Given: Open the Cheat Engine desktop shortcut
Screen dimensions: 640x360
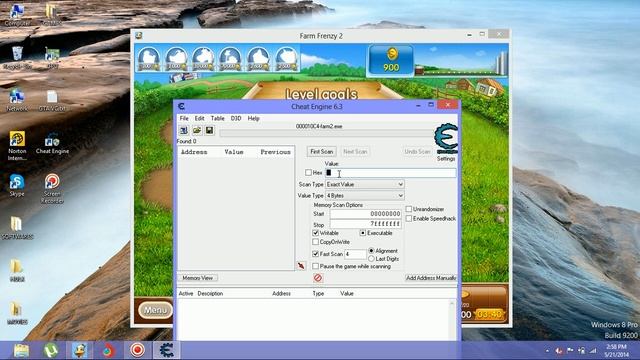Looking at the screenshot, I should pos(52,144).
